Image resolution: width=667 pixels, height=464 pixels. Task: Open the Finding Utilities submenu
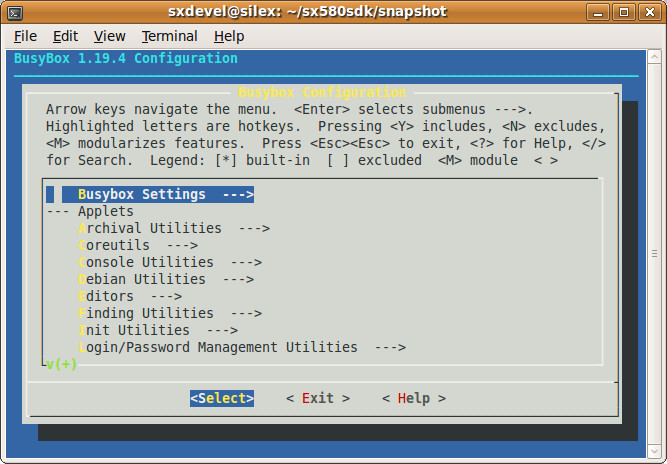click(170, 313)
